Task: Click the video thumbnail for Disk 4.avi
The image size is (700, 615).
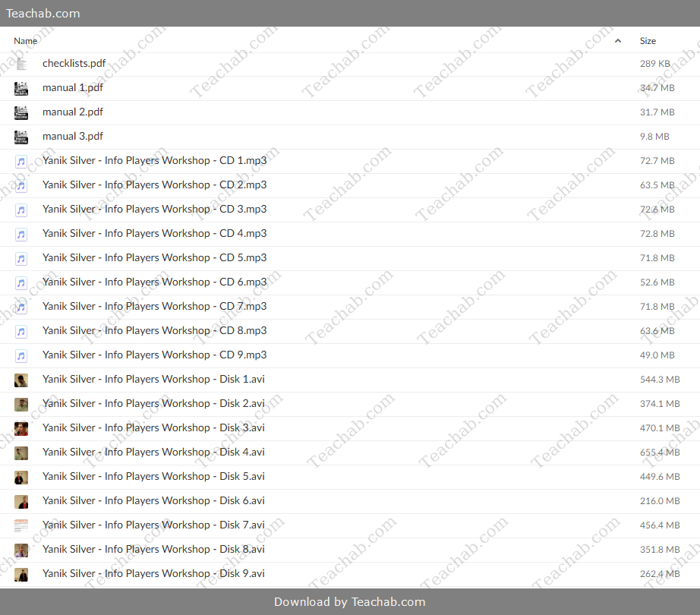Action: coord(21,453)
